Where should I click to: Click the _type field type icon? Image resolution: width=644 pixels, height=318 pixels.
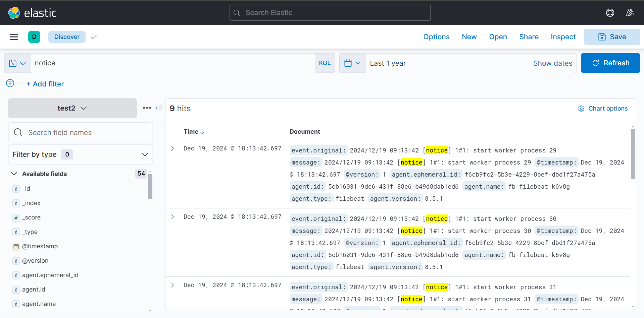16,232
